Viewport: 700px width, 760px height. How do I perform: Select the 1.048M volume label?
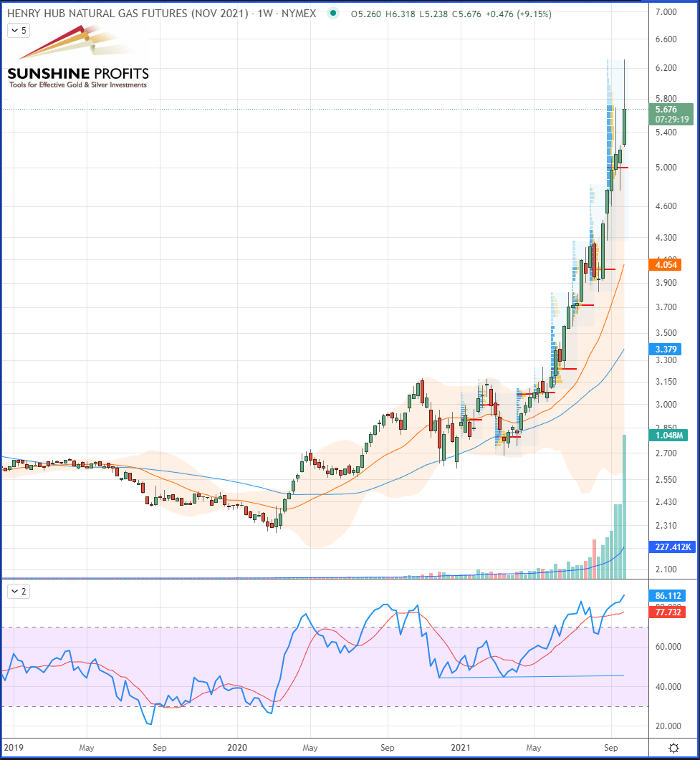(668, 435)
